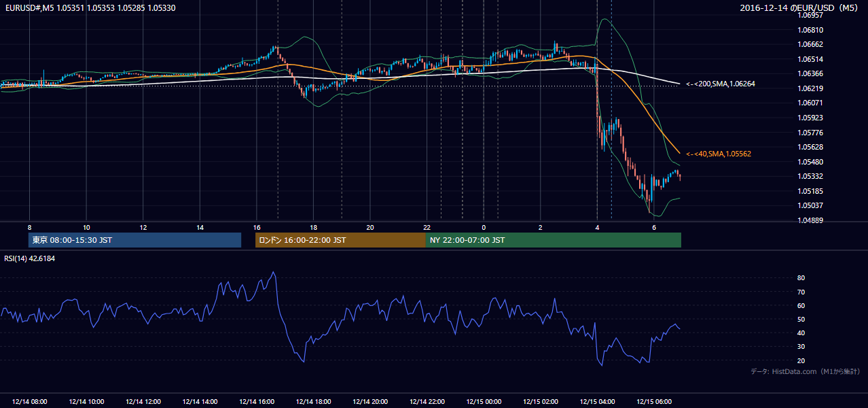The height and width of the screenshot is (408, 868).
Task: Click RSI scale value 80
Action: pos(801,278)
